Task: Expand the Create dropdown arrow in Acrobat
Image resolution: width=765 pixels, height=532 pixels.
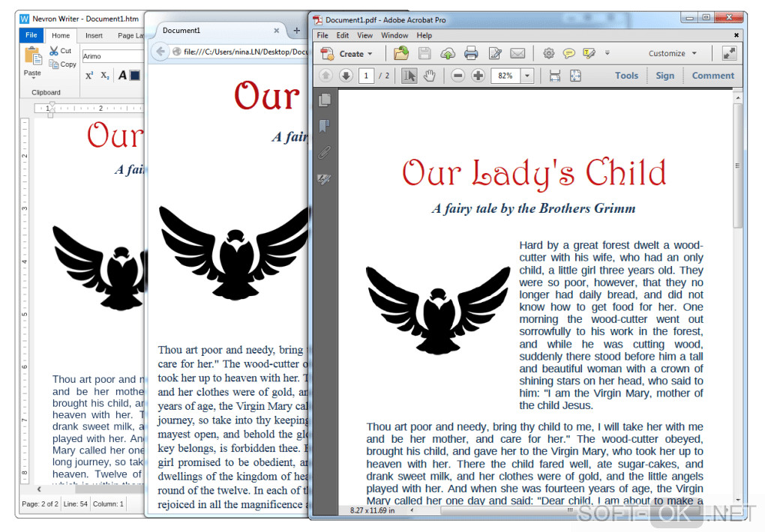Action: pyautogui.click(x=370, y=54)
